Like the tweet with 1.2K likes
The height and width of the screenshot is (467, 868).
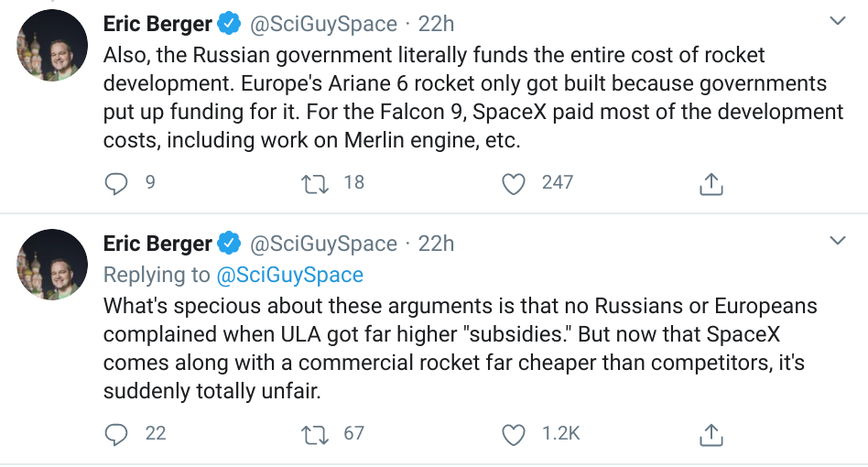click(x=515, y=433)
